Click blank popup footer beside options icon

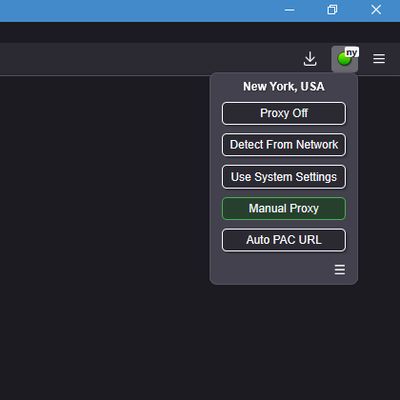coord(273,270)
